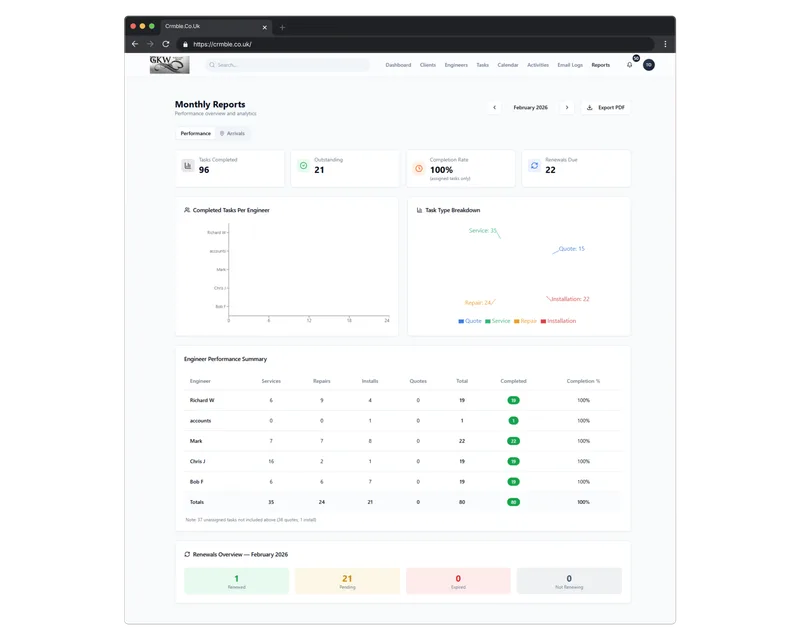Toggle Installation series in chart legend

tap(558, 321)
